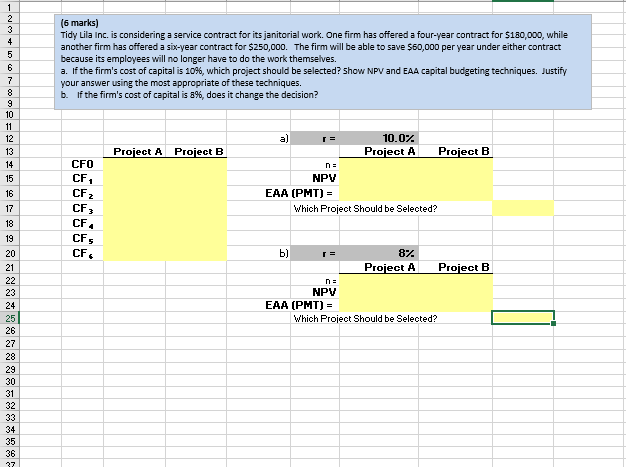Select Project B NPV cell for 10% rate
The width and height of the screenshot is (626, 467).
tap(456, 178)
